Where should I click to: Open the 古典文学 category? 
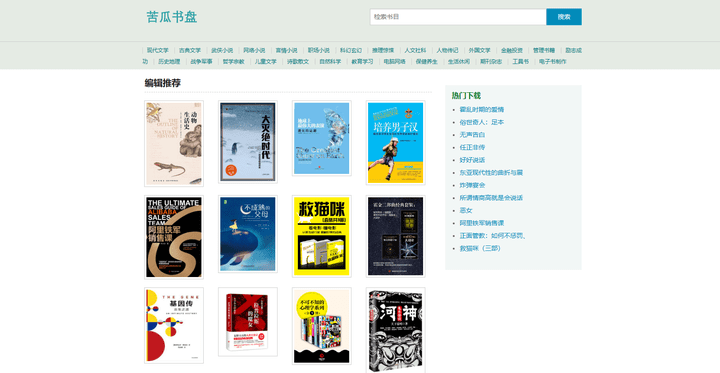[190, 51]
